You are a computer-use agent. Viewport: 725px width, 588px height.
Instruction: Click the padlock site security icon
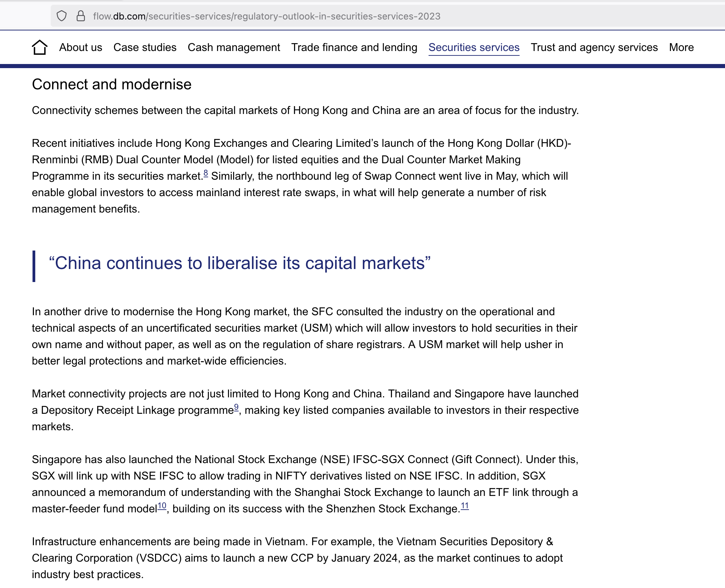coord(81,16)
